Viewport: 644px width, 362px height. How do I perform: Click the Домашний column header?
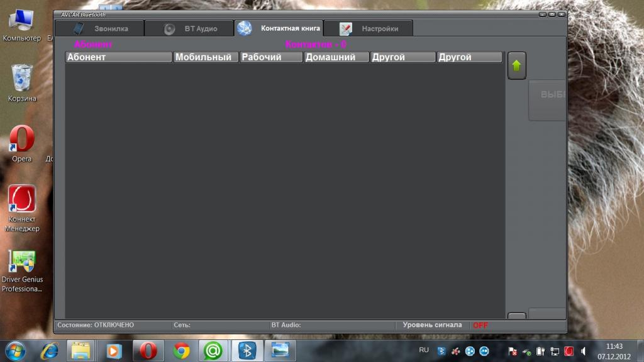tap(336, 57)
